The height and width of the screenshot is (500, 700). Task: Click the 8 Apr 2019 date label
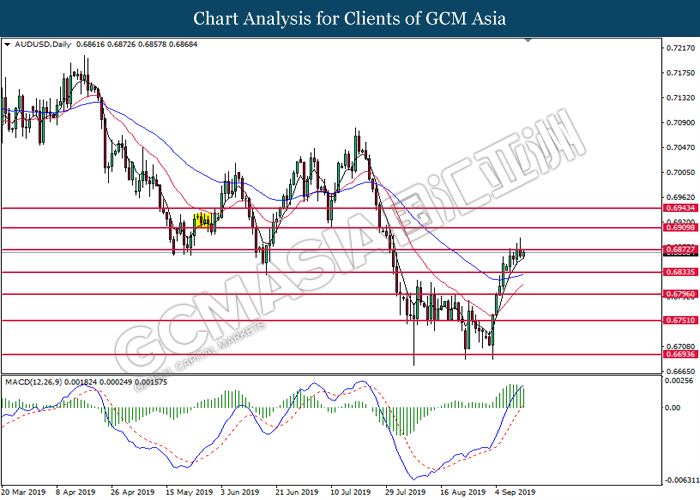click(x=75, y=492)
